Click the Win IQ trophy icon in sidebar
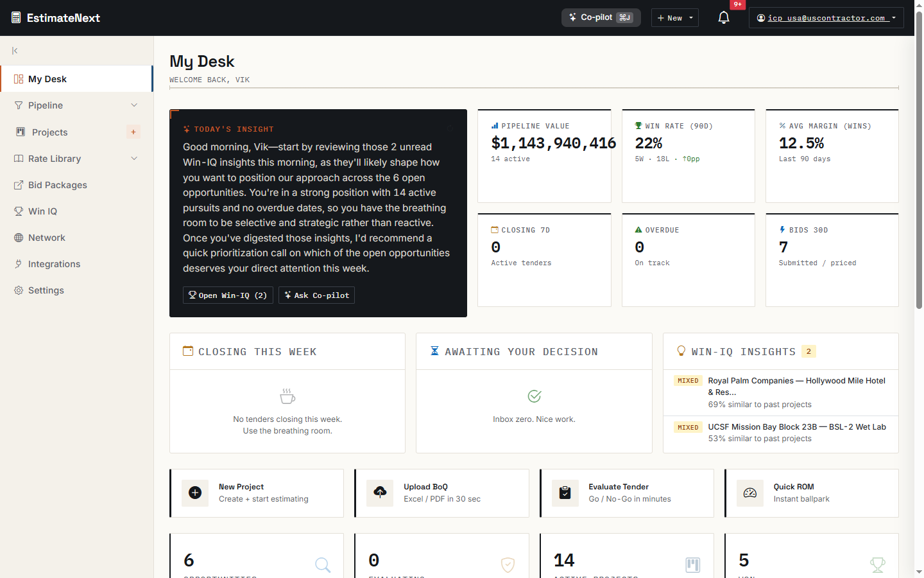 tap(19, 211)
